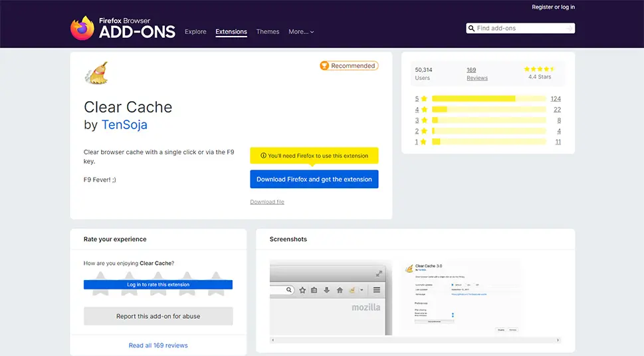Click the 22 four-star count

(x=557, y=109)
